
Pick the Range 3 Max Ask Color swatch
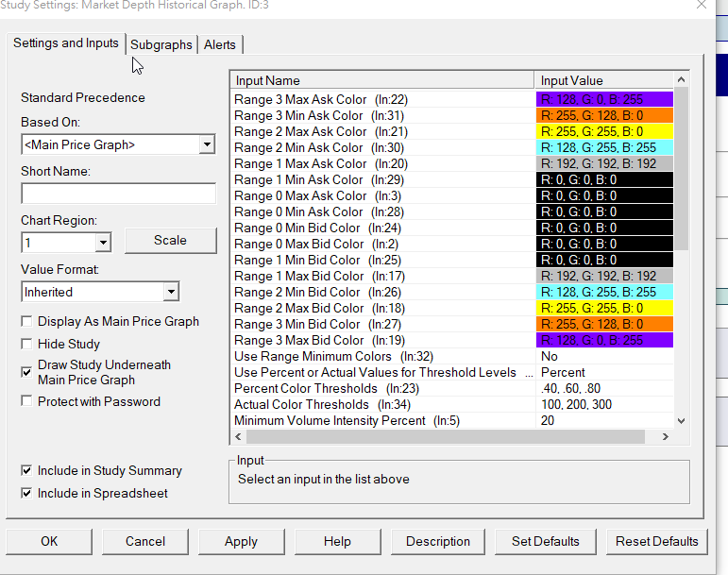pyautogui.click(x=603, y=100)
